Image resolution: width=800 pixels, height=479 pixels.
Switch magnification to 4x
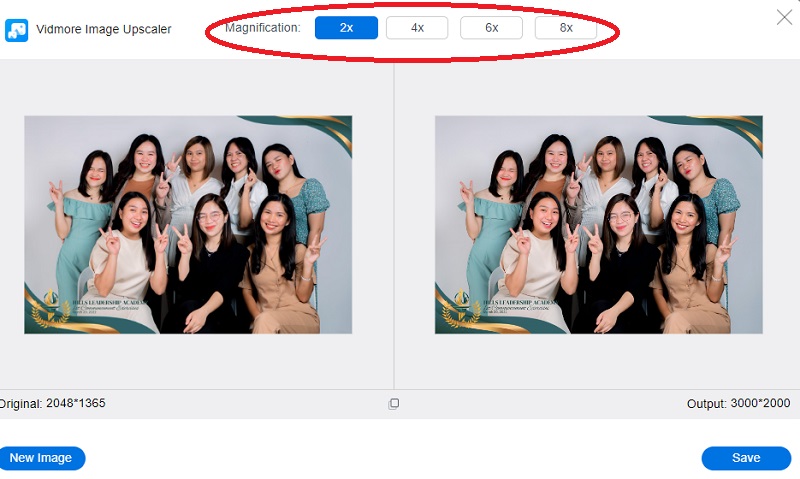click(417, 28)
